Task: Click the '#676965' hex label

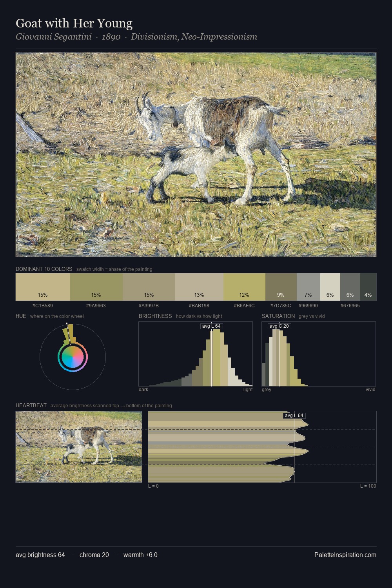Action: [350, 306]
